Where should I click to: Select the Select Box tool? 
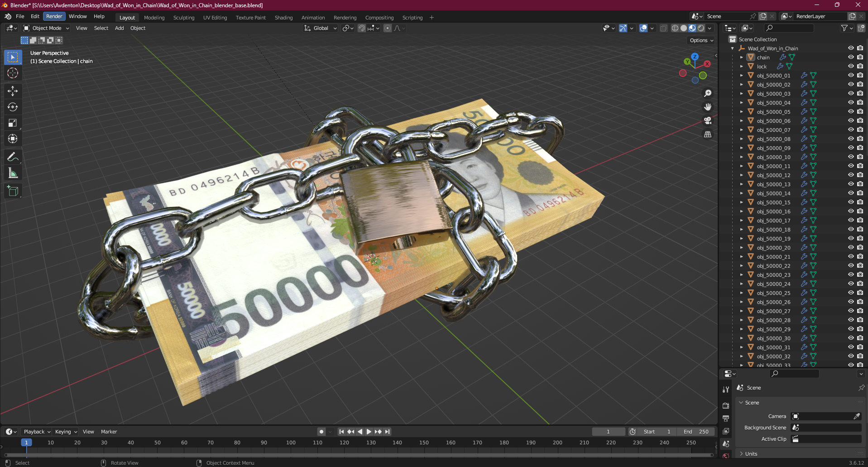tap(13, 57)
